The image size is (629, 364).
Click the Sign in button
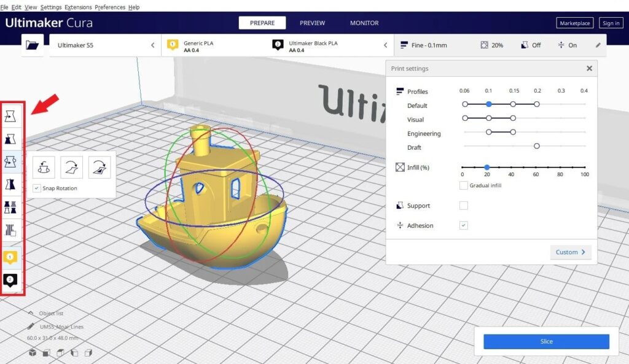click(611, 23)
